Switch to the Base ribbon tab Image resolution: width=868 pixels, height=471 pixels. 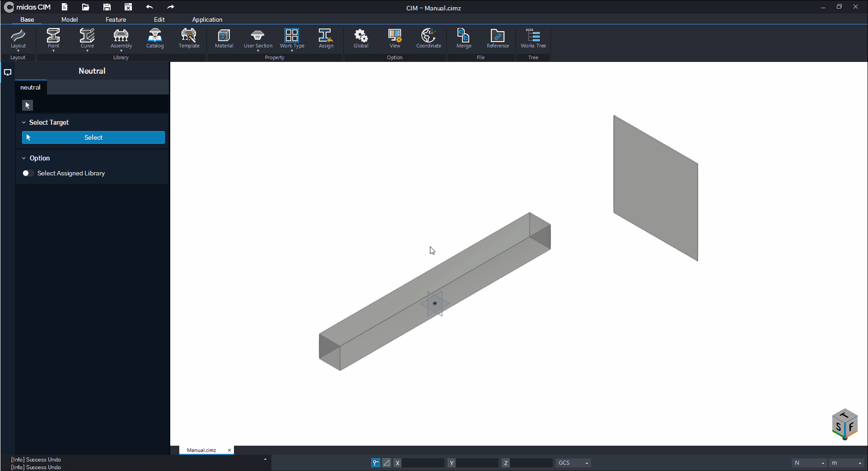[x=27, y=19]
